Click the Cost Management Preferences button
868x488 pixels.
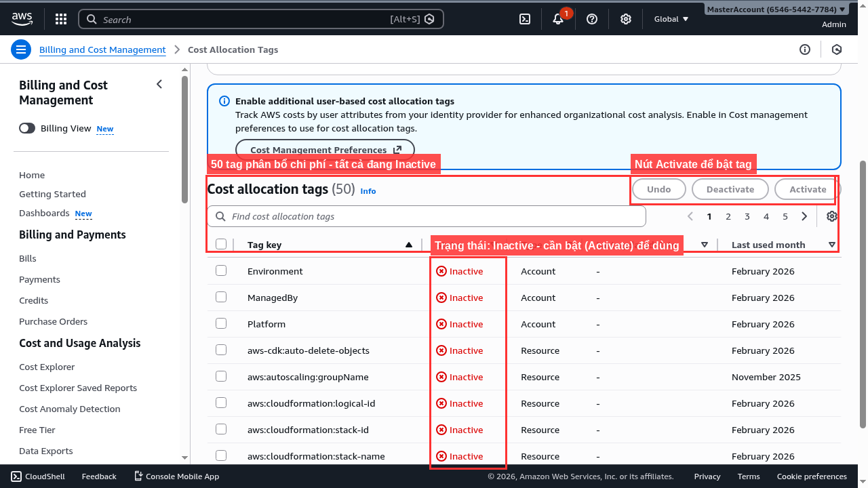point(325,150)
